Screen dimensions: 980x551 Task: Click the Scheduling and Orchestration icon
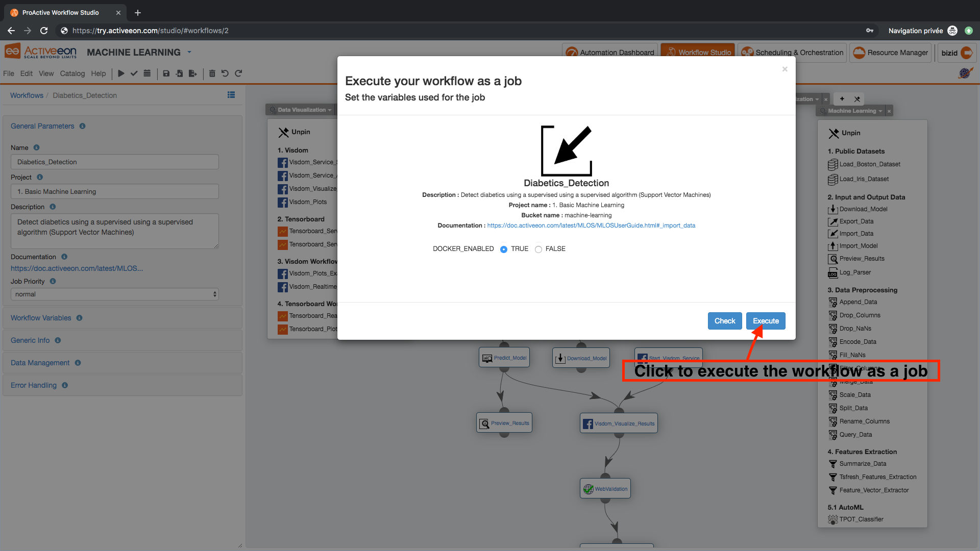coord(746,52)
